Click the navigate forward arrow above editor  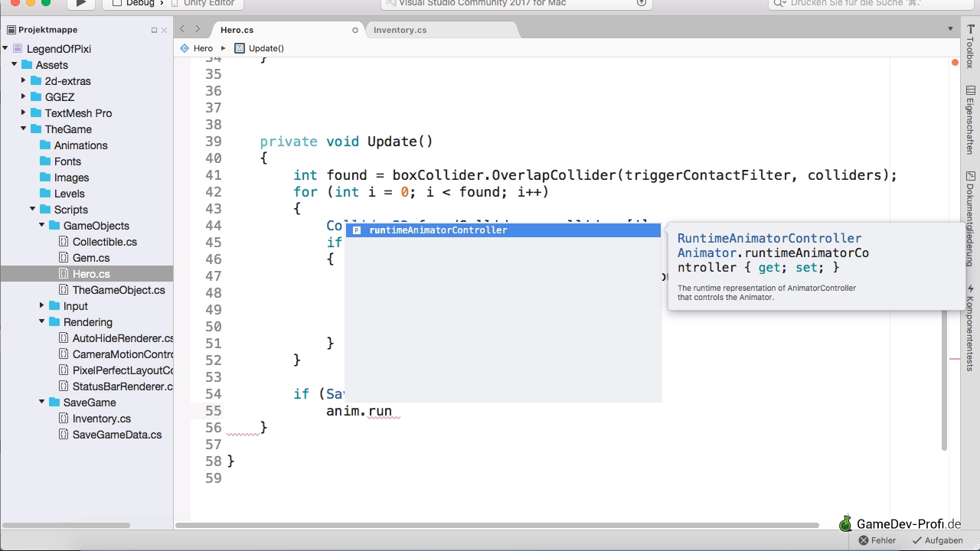pyautogui.click(x=198, y=29)
